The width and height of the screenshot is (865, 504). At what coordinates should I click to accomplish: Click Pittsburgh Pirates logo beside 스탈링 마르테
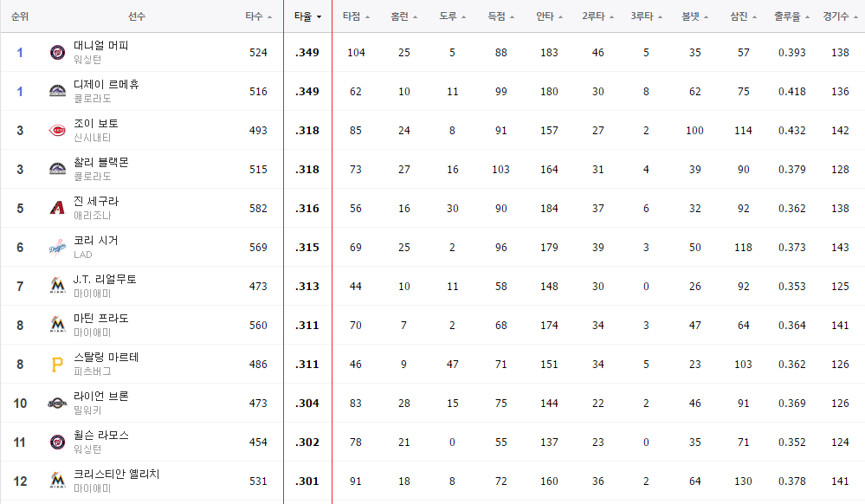[x=57, y=365]
